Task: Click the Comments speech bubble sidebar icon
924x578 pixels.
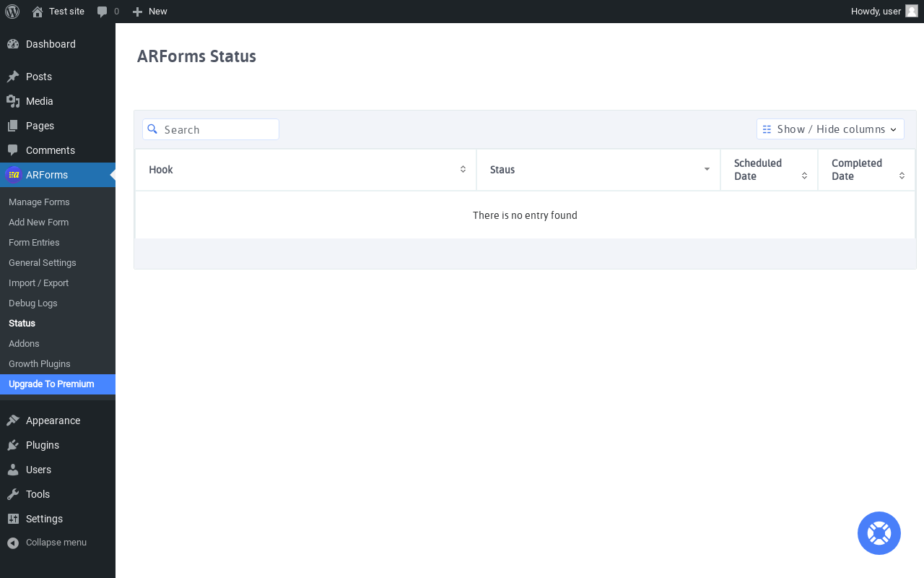Action: click(13, 150)
